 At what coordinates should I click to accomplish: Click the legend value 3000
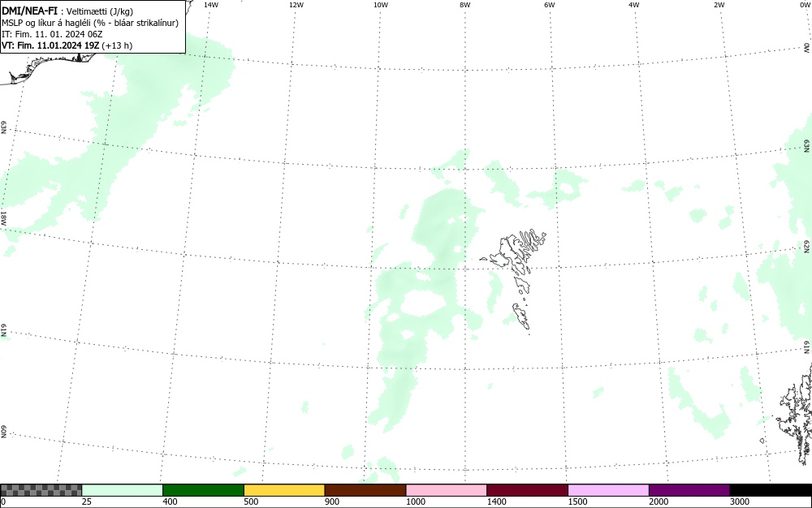tap(740, 502)
